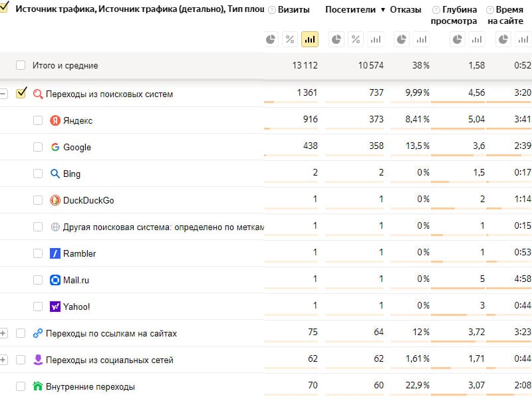Collapse Переходы из поисковых систем group

point(3,94)
